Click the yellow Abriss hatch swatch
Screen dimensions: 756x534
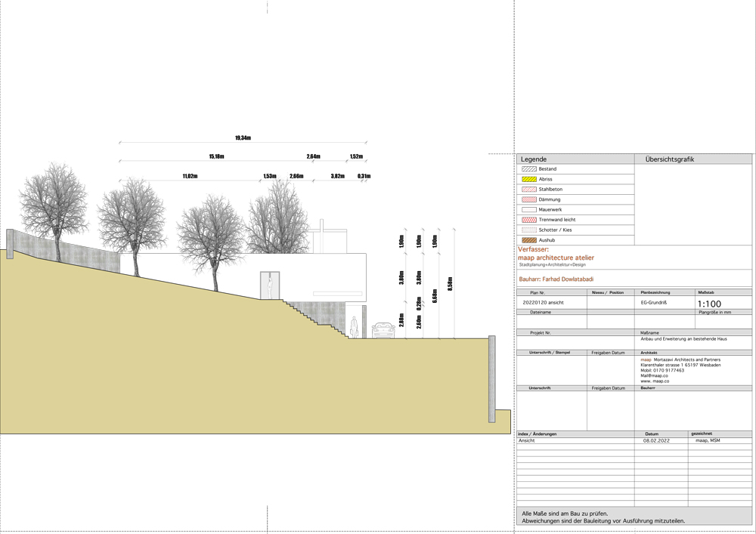528,179
